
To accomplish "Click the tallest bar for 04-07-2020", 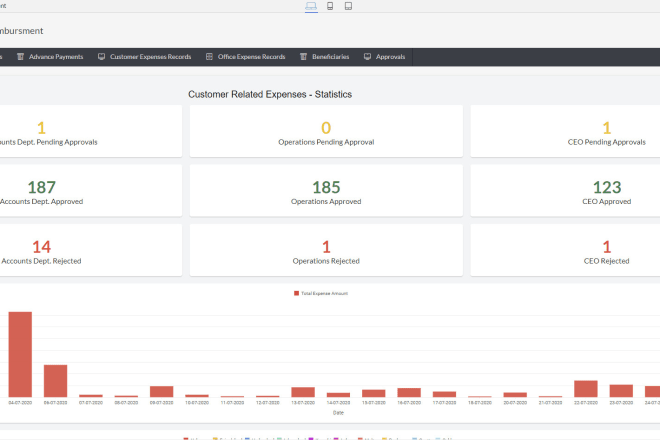I will tap(20, 355).
